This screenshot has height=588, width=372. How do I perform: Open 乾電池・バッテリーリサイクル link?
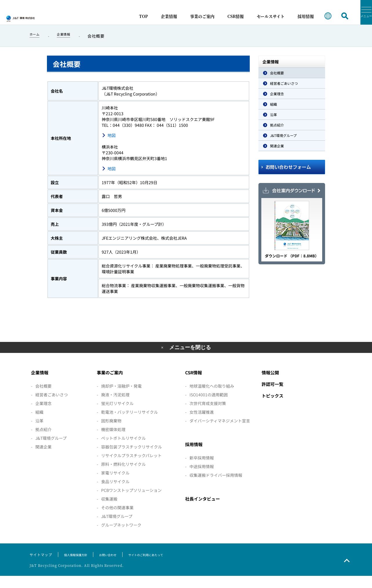pyautogui.click(x=130, y=412)
